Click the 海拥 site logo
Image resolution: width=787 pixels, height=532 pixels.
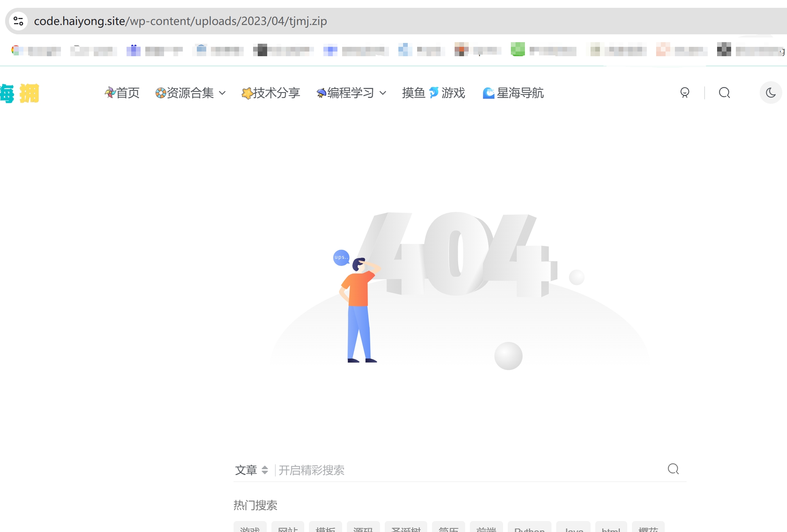[x=20, y=93]
